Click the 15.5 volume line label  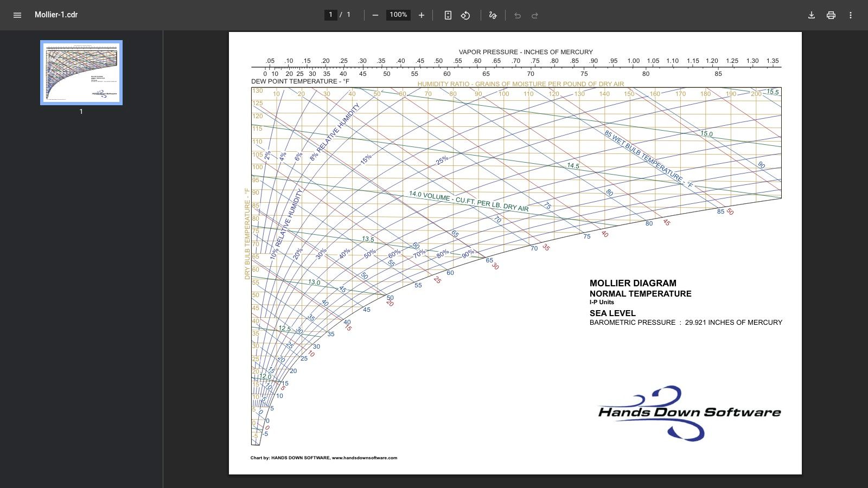tap(772, 92)
